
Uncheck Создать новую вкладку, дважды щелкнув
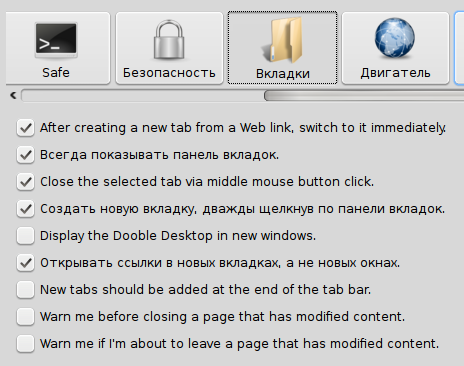(x=25, y=209)
